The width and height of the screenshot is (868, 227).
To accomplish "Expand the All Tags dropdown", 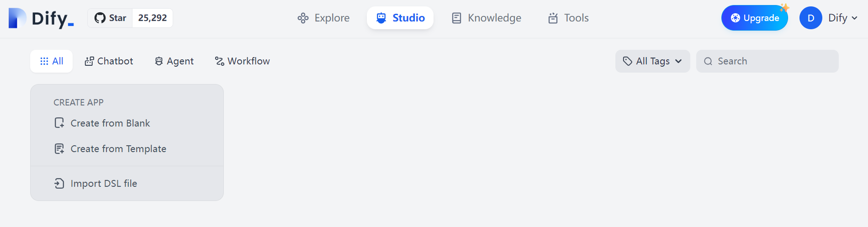I will [x=652, y=61].
